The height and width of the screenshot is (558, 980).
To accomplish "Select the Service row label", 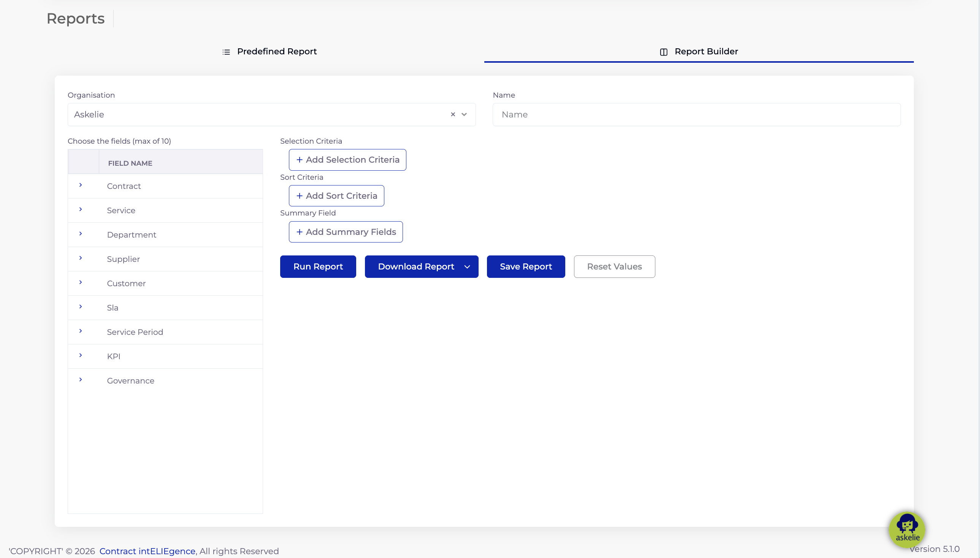I will pyautogui.click(x=121, y=211).
